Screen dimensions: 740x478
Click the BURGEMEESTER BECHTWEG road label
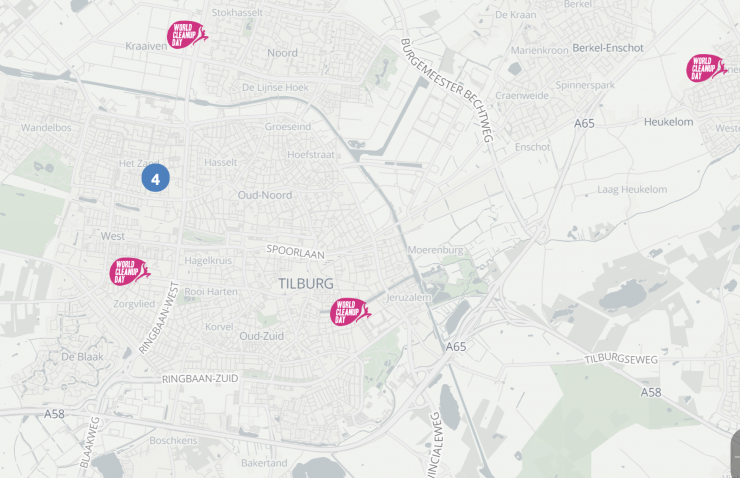coord(447,90)
